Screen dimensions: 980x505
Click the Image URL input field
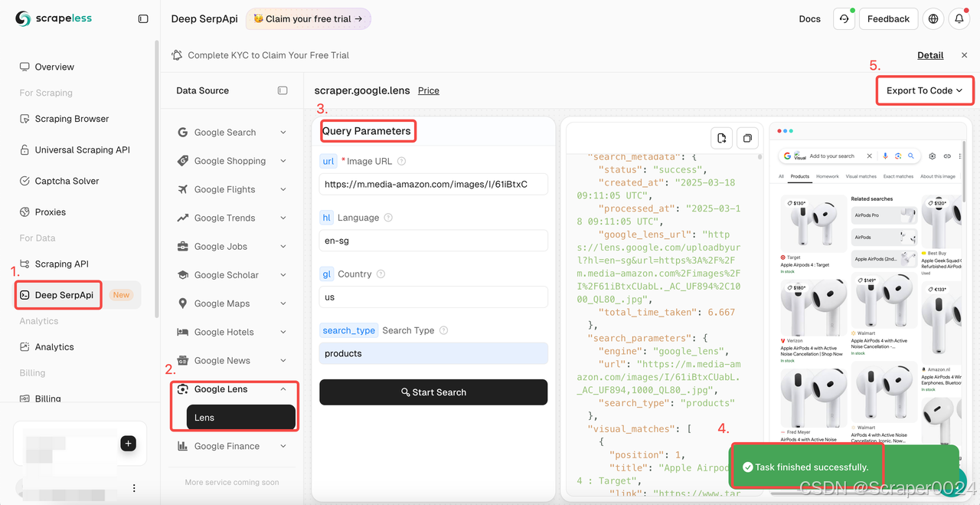[x=433, y=184]
